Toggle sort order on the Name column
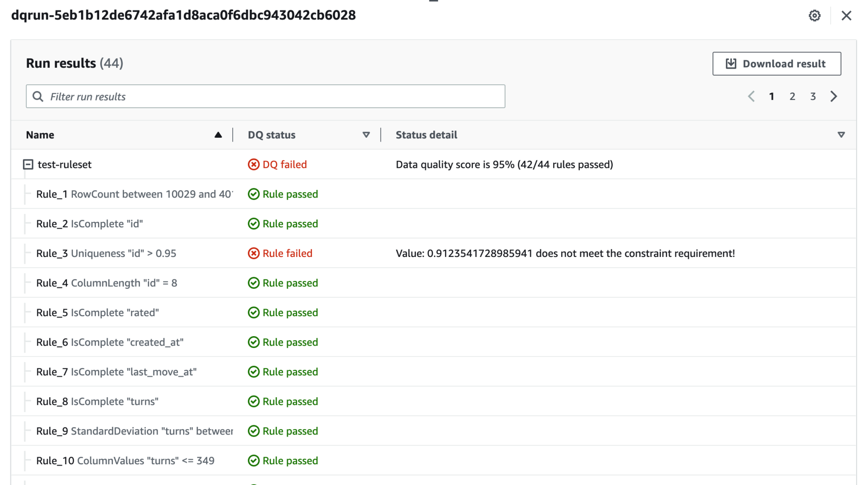Viewport: 868px width, 485px height. coord(218,135)
